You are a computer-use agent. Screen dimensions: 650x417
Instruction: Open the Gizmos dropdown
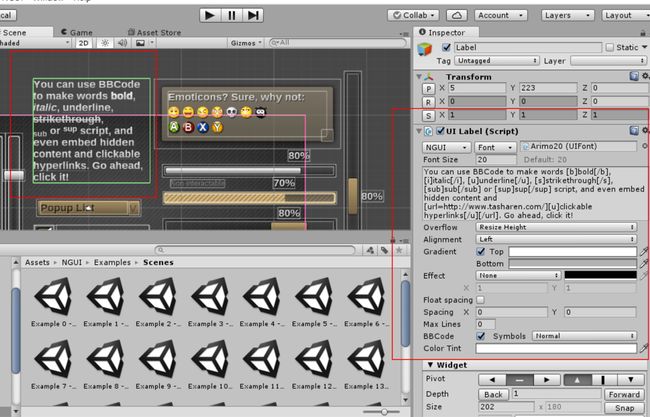pos(246,43)
